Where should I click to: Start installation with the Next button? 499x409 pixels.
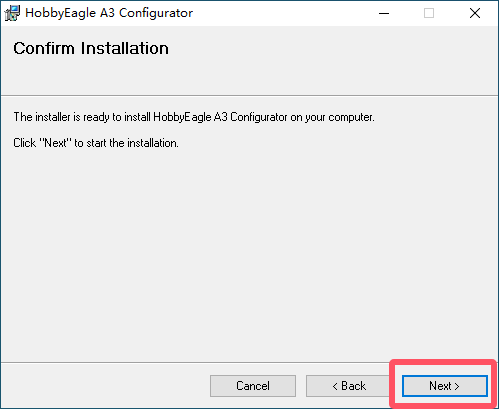[x=445, y=386]
